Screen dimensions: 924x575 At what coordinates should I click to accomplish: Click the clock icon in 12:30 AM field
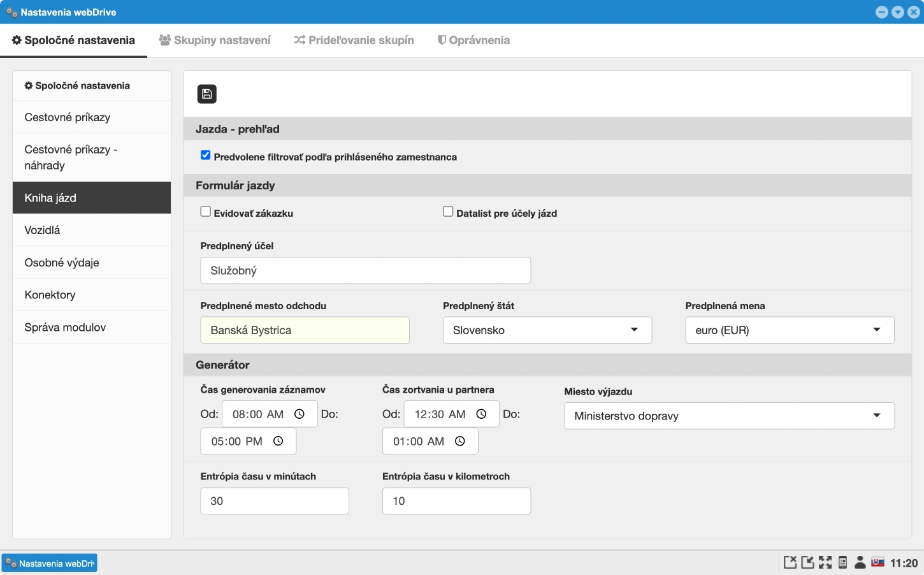tap(482, 414)
